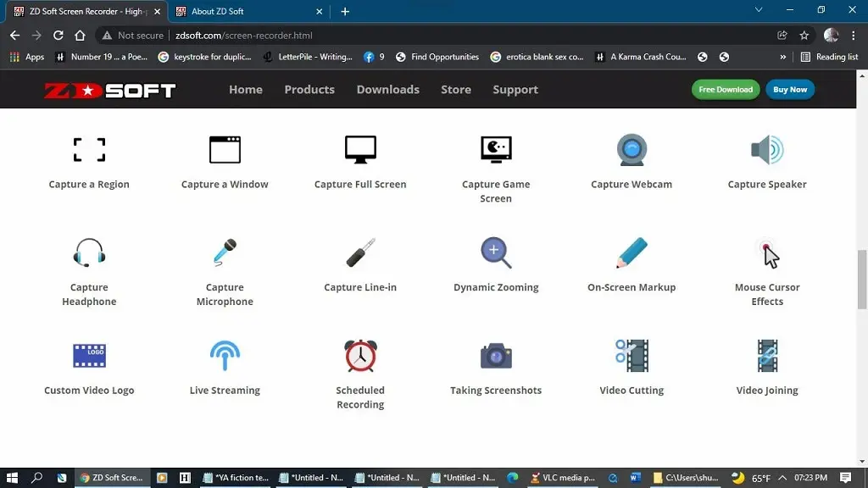This screenshot has width=868, height=488.
Task: Open the Taking Screenshots camera icon
Action: coord(495,356)
